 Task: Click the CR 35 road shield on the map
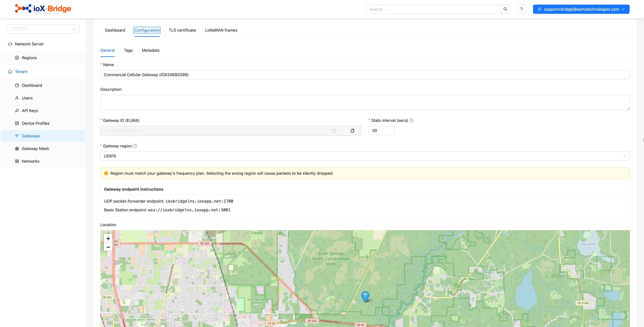click(x=271, y=323)
